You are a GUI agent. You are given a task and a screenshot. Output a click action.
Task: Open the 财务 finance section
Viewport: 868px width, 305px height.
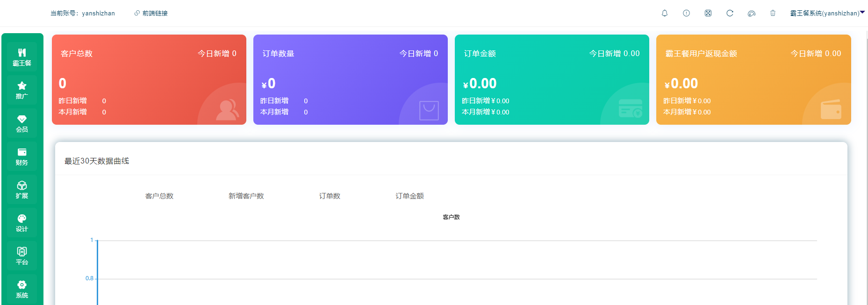pyautogui.click(x=22, y=156)
